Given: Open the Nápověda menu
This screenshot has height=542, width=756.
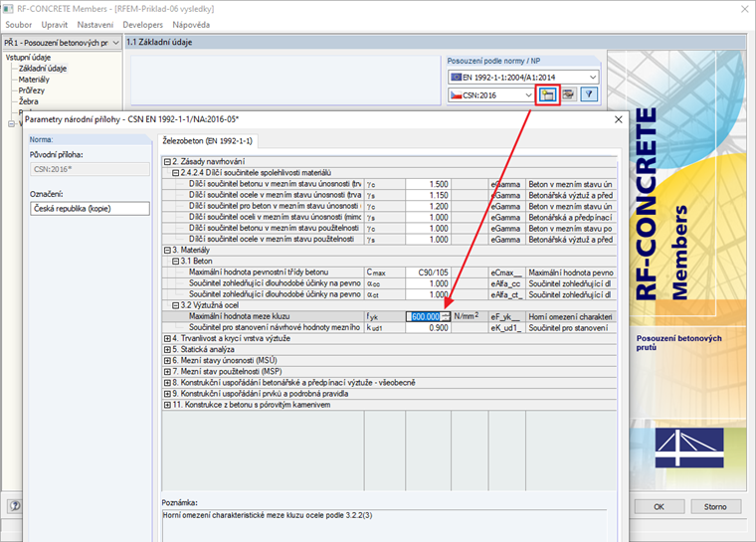Looking at the screenshot, I should tap(191, 25).
